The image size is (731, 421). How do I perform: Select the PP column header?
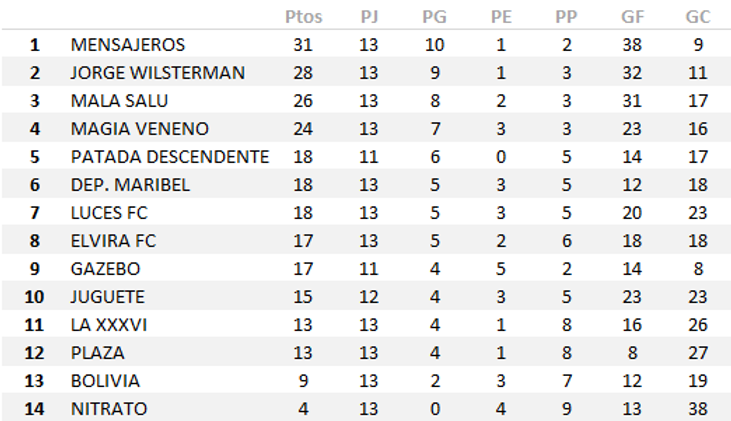pos(566,17)
